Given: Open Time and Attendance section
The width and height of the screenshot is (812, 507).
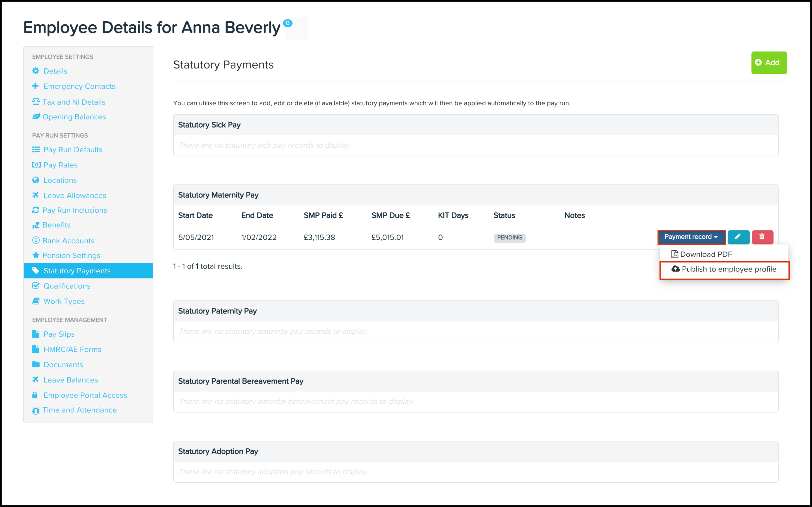Looking at the screenshot, I should click(x=80, y=410).
